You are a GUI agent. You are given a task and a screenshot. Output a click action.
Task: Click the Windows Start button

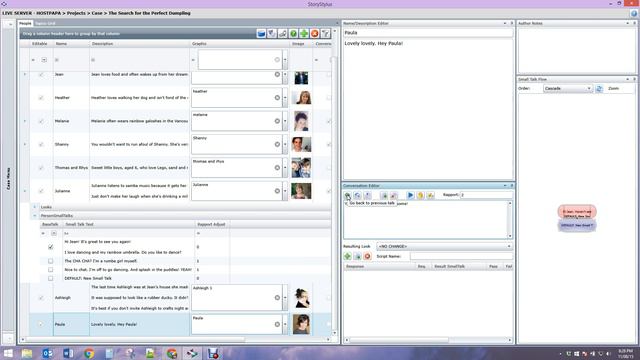point(7,353)
